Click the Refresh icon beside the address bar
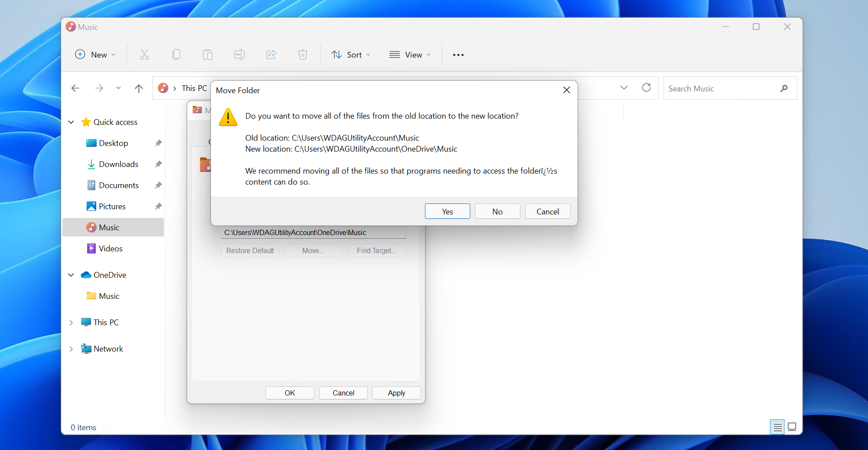Screen dimensions: 868x450 point(646,88)
